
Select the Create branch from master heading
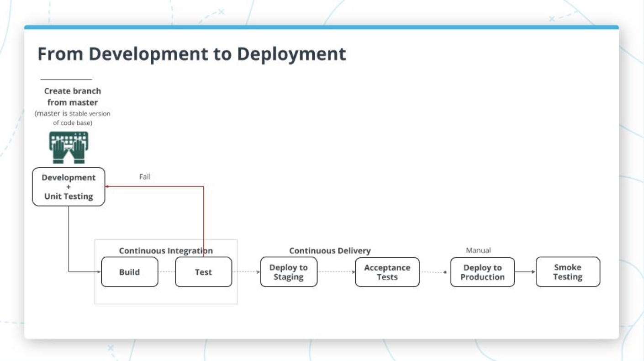pyautogui.click(x=73, y=96)
